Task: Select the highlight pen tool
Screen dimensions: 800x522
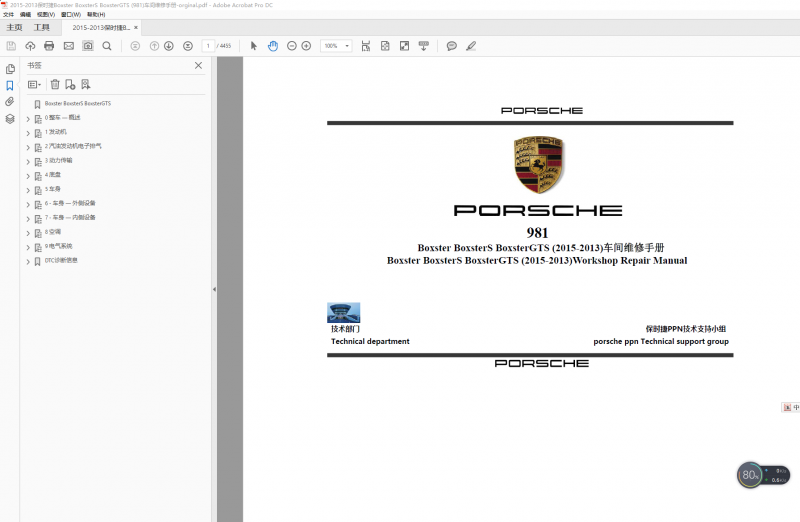Action: pyautogui.click(x=471, y=46)
